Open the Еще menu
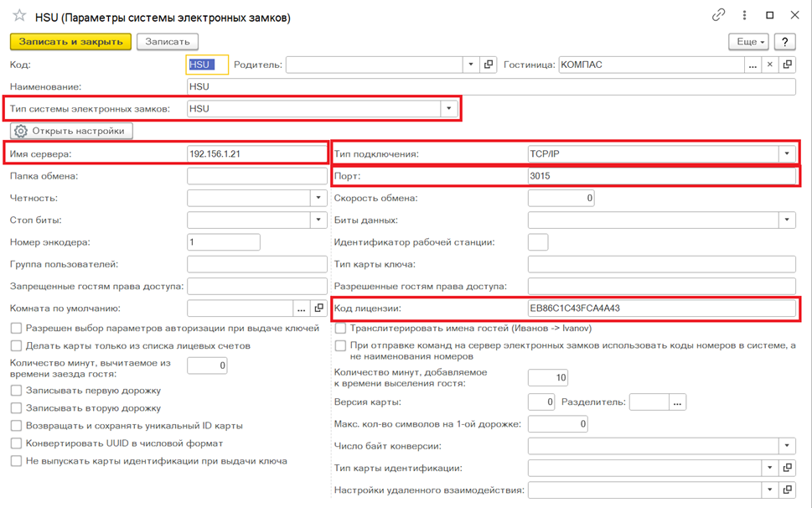 tap(748, 41)
